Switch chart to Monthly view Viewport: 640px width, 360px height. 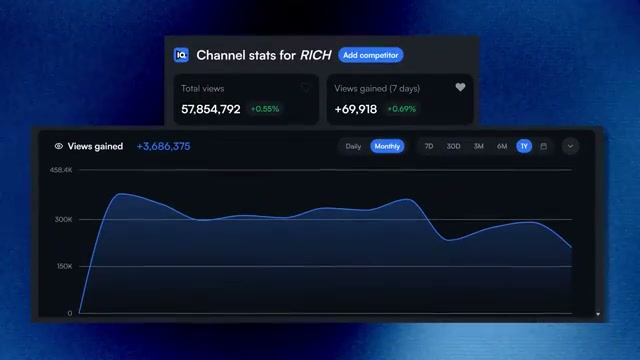pyautogui.click(x=387, y=146)
